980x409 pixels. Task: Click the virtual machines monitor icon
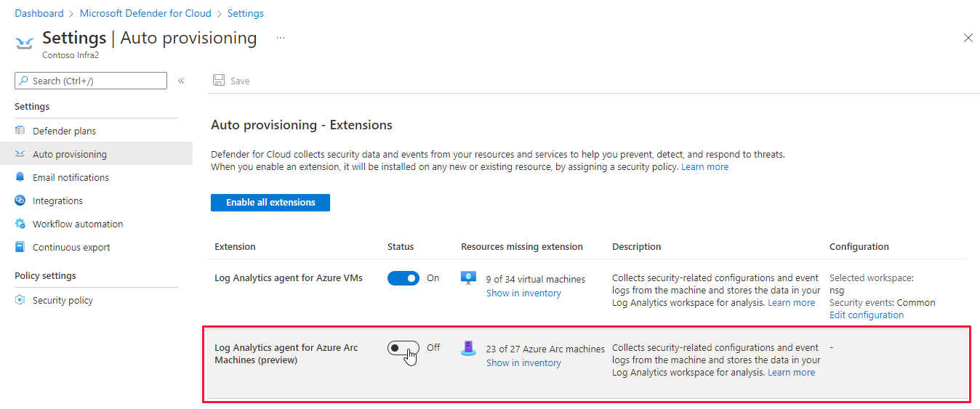469,278
